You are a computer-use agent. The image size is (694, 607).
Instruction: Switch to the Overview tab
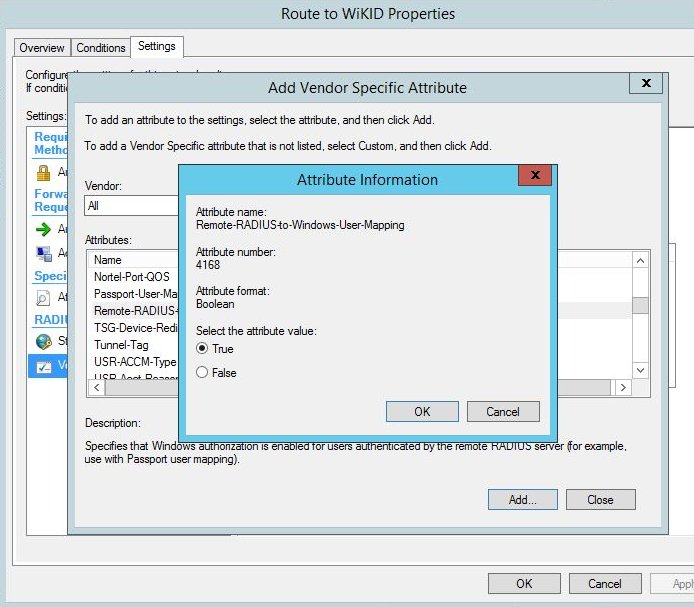(x=42, y=48)
